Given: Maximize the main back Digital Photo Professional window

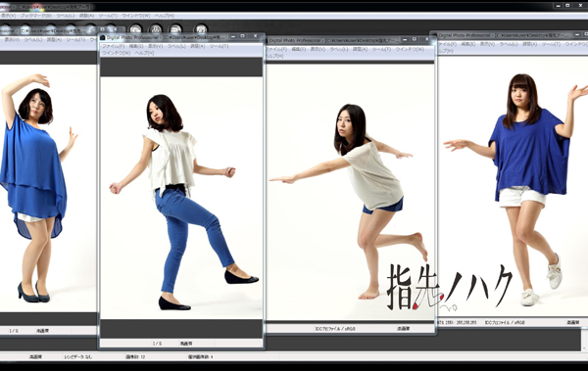Looking at the screenshot, I should (x=567, y=5).
